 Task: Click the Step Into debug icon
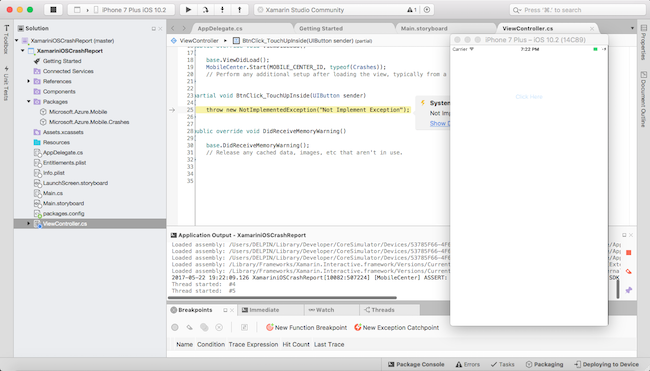tap(222, 10)
